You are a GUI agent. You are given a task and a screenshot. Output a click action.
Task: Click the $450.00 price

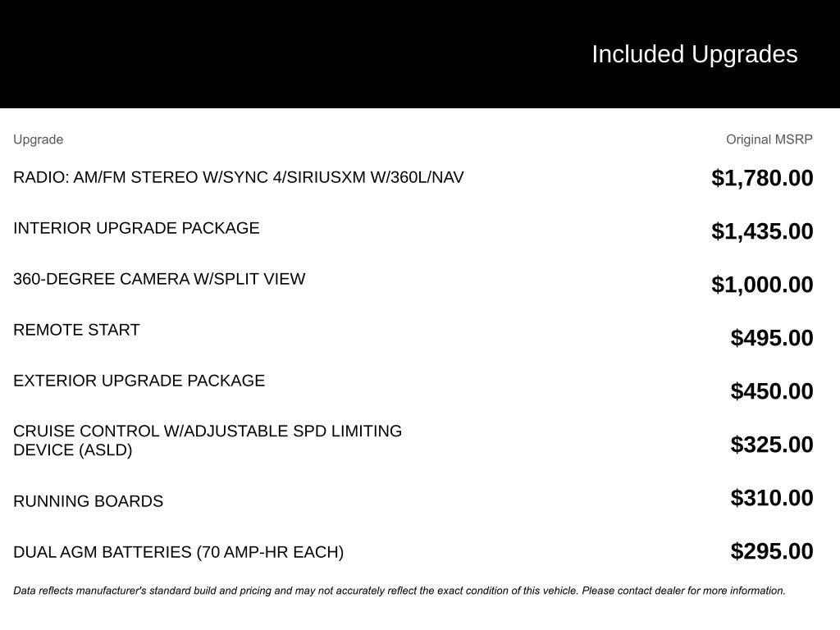click(771, 391)
